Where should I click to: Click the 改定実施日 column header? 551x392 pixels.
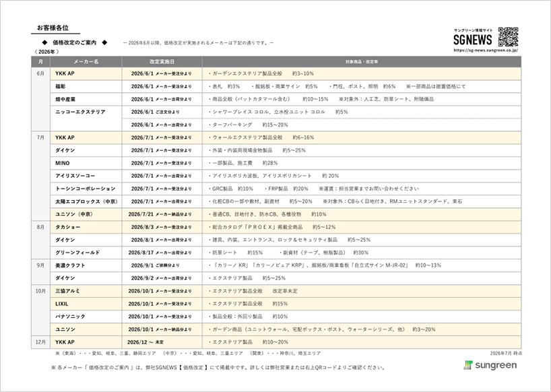(x=162, y=62)
